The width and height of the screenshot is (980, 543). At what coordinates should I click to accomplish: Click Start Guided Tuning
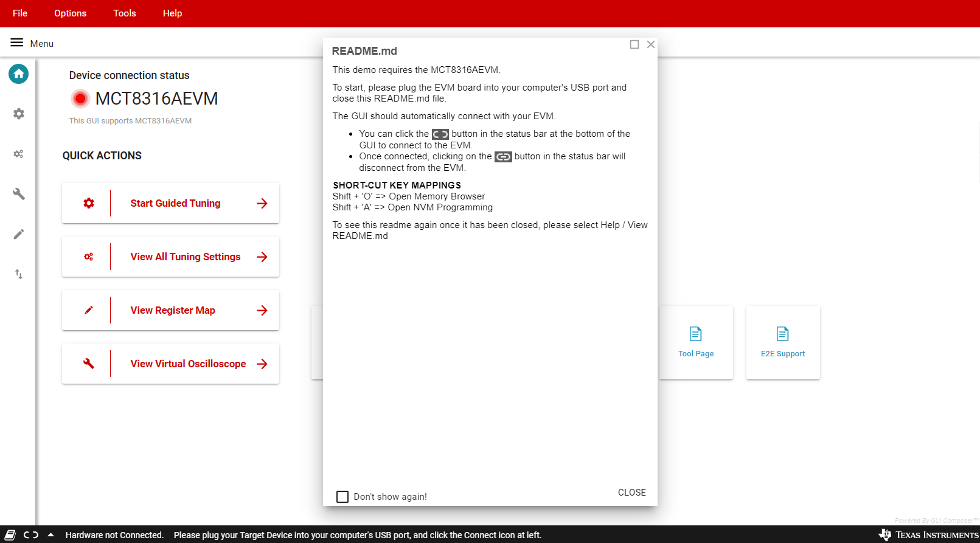[170, 203]
